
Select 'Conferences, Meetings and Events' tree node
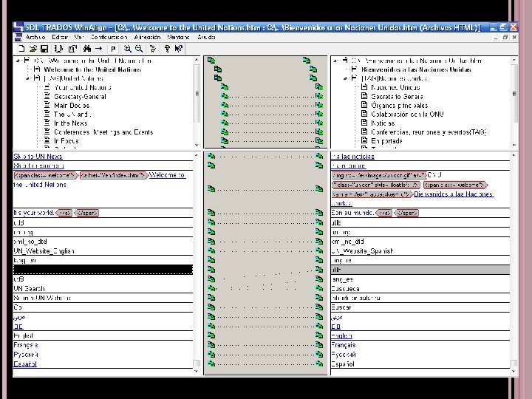click(x=103, y=132)
